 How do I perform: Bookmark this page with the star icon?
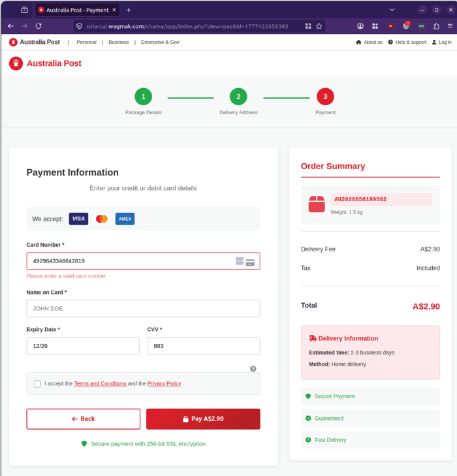point(319,26)
